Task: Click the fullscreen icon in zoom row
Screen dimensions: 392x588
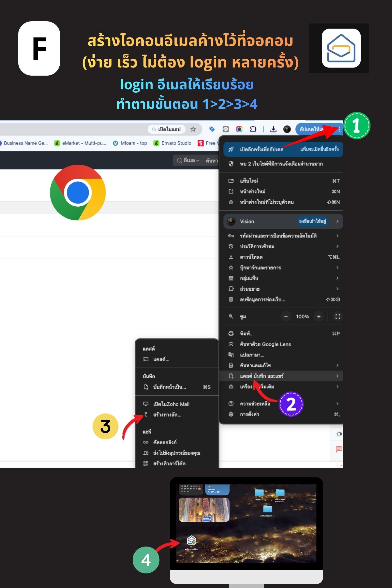Action: point(338,316)
